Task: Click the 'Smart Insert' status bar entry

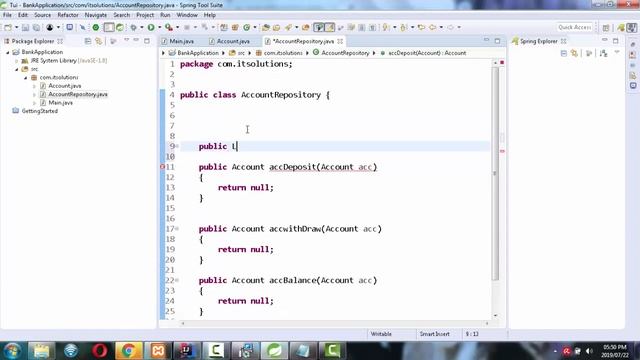Action: [435, 334]
